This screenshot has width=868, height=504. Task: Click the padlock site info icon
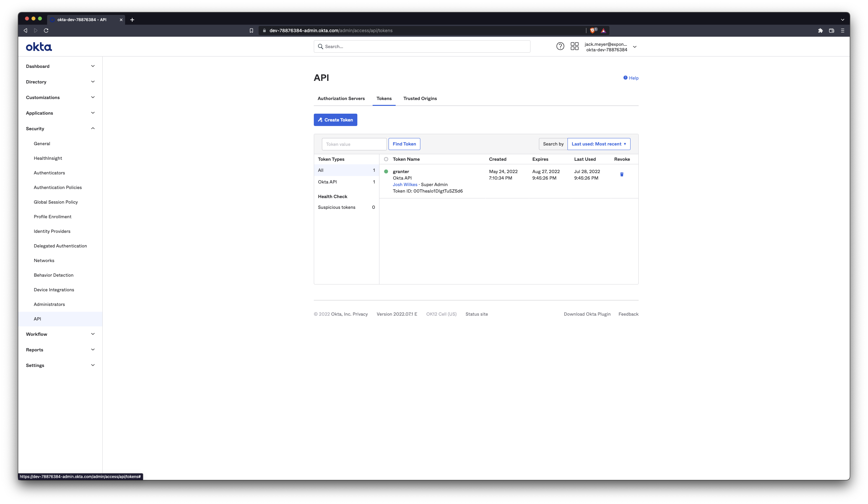click(264, 31)
